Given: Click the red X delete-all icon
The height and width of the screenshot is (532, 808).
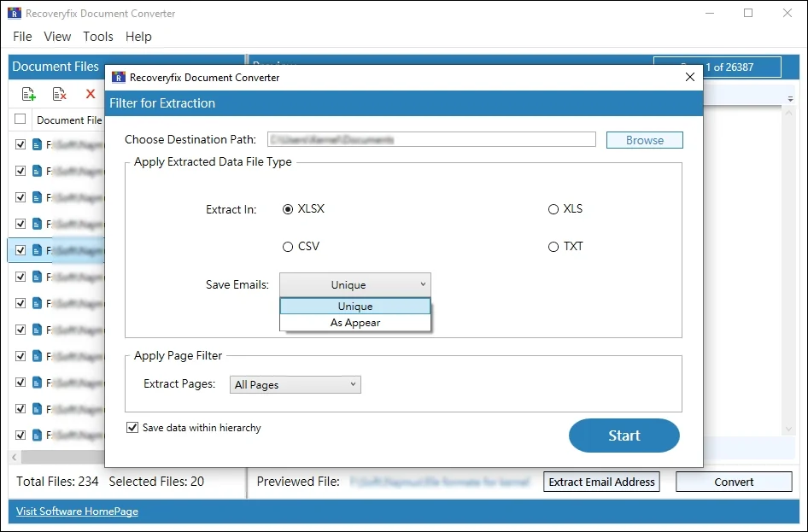Looking at the screenshot, I should [x=91, y=94].
